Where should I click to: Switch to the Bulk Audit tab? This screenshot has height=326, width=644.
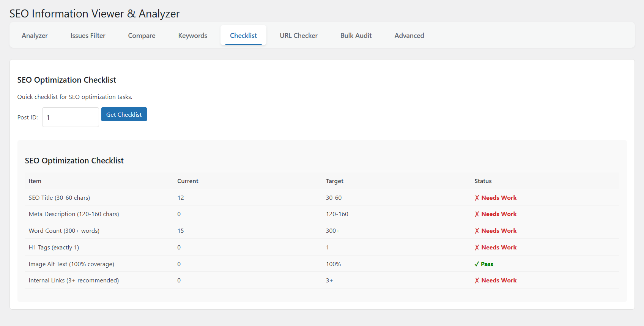(x=356, y=35)
